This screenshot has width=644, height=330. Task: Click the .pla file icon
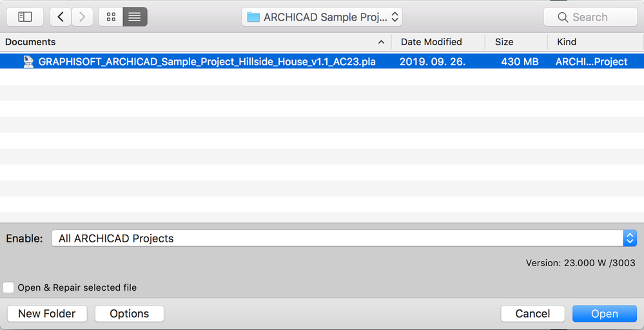point(28,62)
